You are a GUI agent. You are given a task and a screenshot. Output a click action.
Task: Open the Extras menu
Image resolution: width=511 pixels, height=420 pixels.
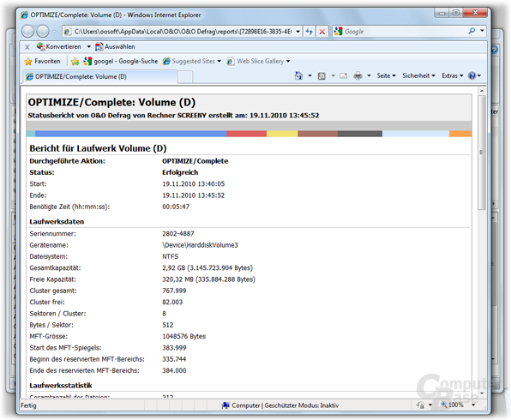click(453, 75)
